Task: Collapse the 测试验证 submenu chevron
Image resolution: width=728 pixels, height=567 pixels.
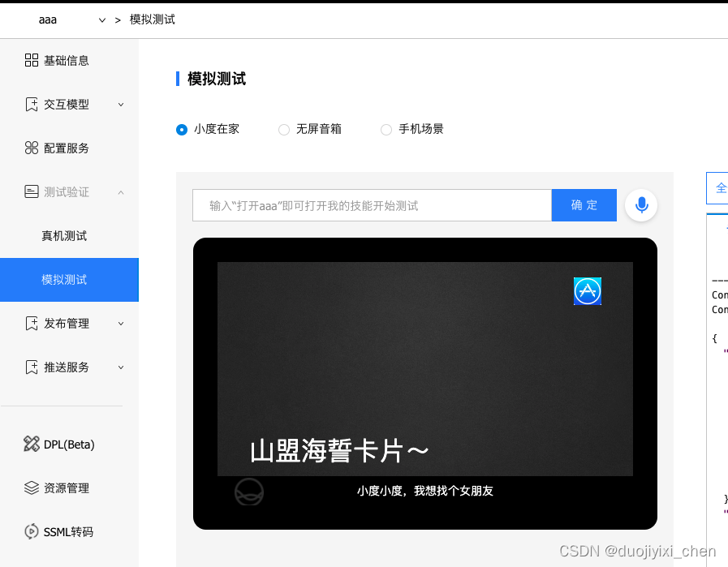Action: [x=121, y=192]
